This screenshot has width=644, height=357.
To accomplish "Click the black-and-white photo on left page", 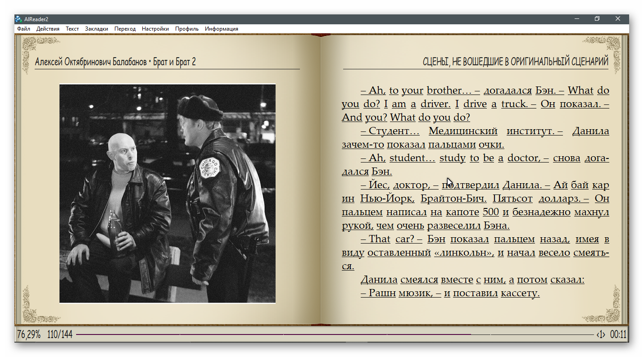I will [167, 194].
